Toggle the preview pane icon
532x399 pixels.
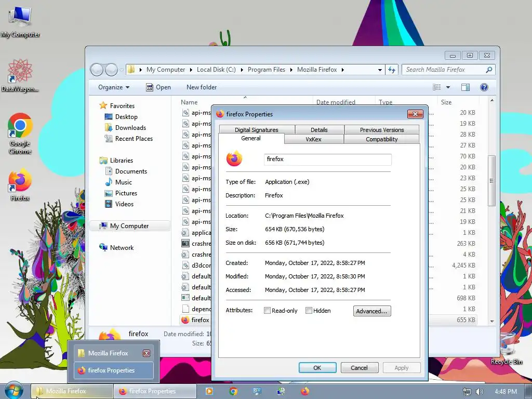465,87
